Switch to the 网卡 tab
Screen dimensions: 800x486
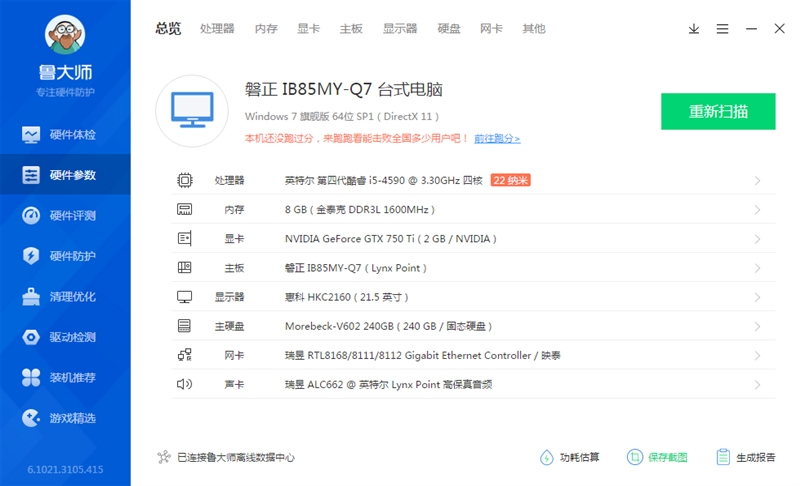[x=491, y=29]
